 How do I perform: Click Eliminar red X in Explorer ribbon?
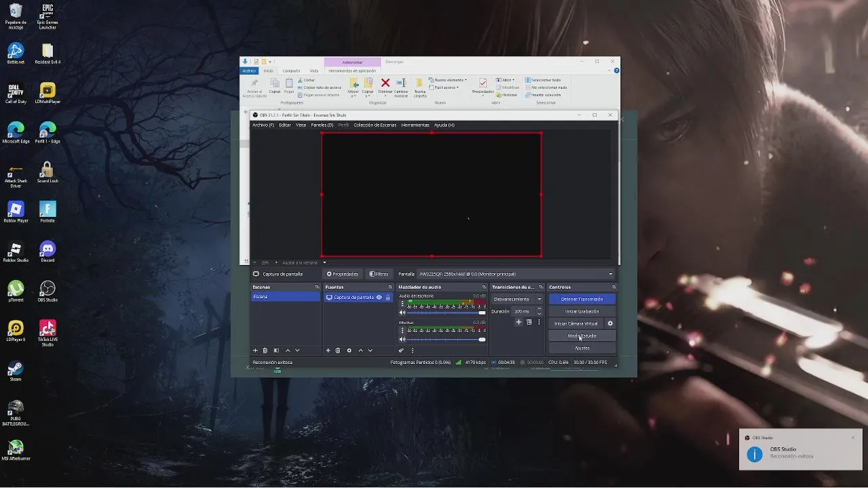pyautogui.click(x=385, y=83)
